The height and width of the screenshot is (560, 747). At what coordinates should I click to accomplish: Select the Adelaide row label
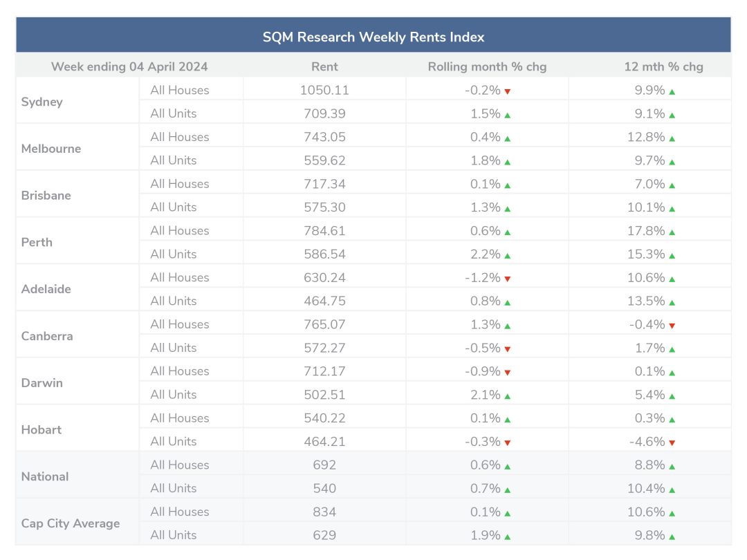pyautogui.click(x=46, y=289)
